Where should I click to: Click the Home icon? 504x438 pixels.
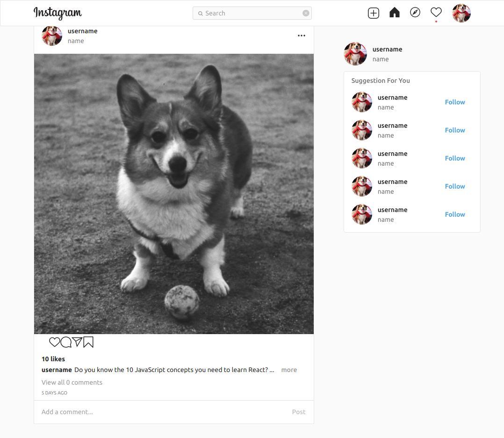394,13
